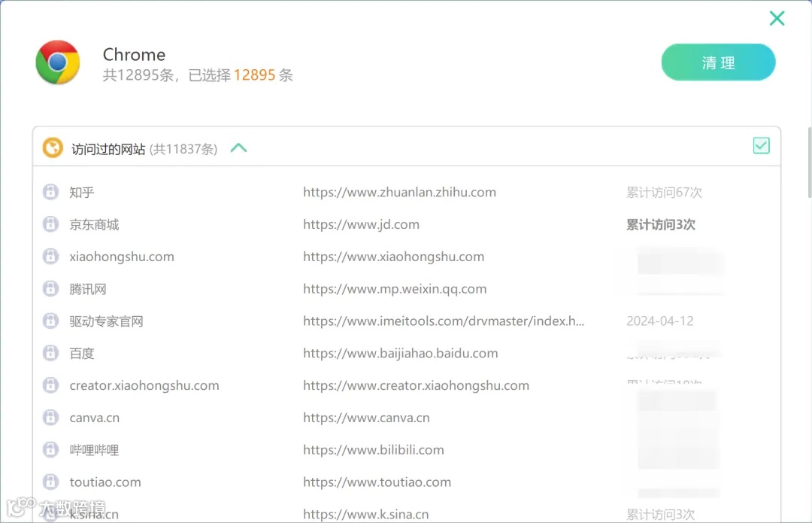The height and width of the screenshot is (523, 812).
Task: Click the 累计访问67次 count for 知乎
Action: pyautogui.click(x=665, y=193)
